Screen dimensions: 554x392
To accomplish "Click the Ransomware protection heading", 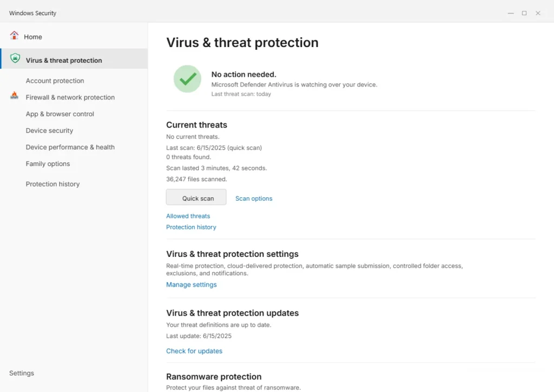I will [214, 376].
